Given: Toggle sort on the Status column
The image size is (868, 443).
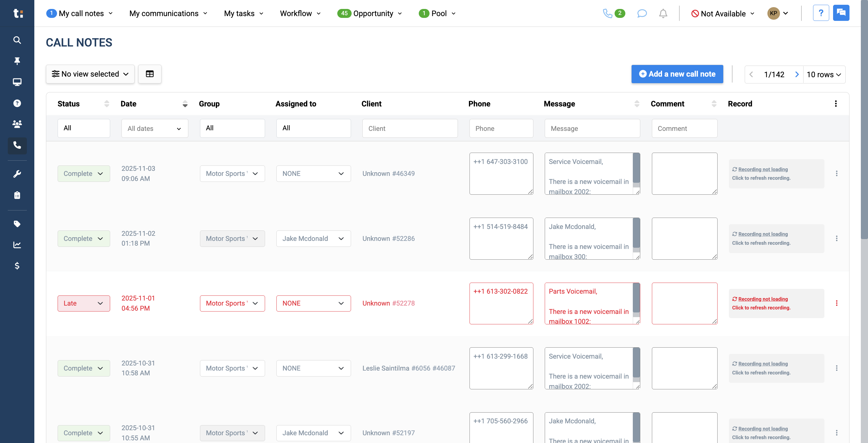Looking at the screenshot, I should tap(107, 104).
